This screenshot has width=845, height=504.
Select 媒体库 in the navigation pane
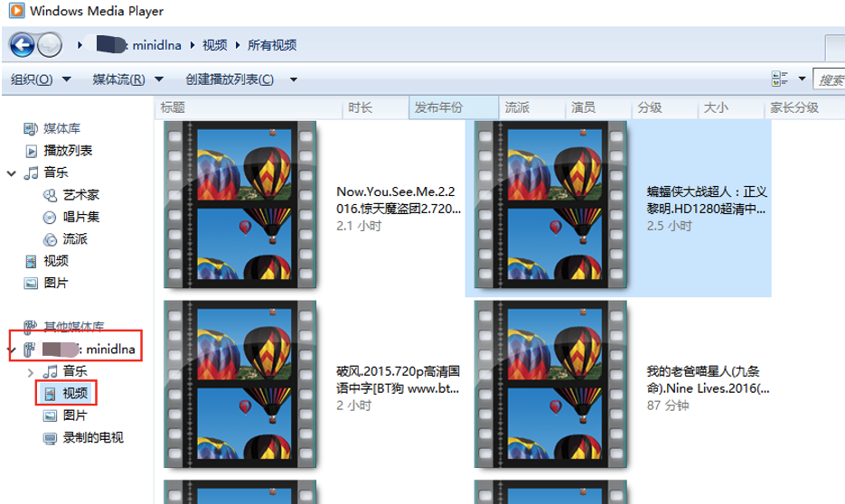point(62,128)
